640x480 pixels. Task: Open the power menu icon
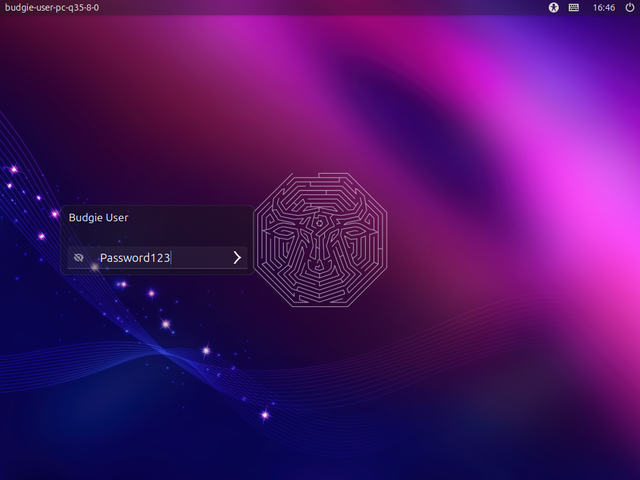point(627,7)
